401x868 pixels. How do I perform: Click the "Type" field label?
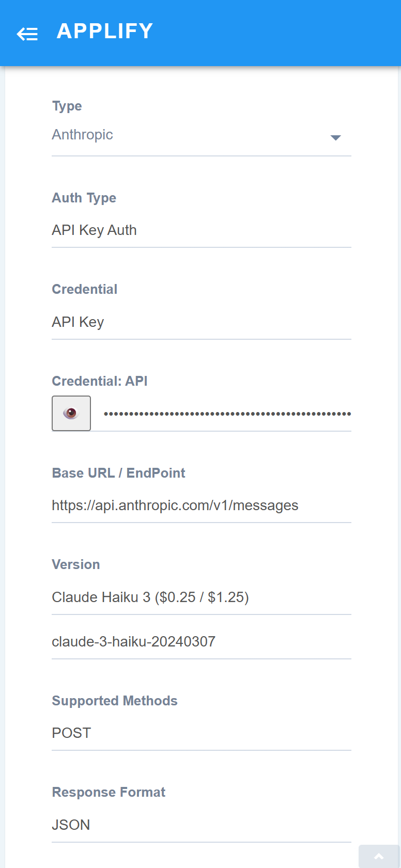(x=67, y=106)
